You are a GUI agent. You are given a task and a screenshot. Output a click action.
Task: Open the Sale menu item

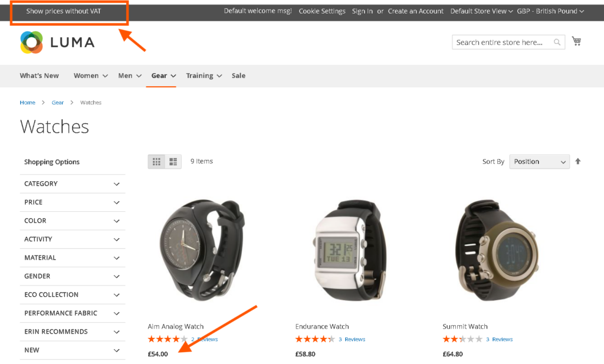pos(238,76)
